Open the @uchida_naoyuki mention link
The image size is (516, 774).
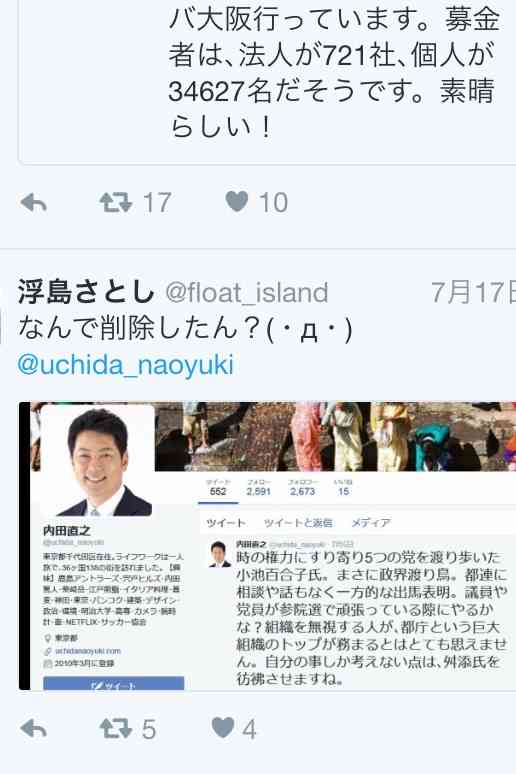click(125, 365)
